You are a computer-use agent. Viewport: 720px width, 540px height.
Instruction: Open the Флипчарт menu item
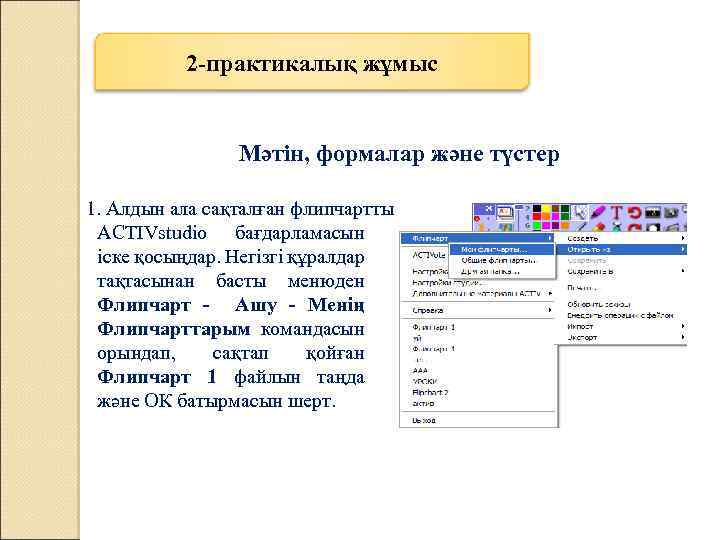pyautogui.click(x=478, y=238)
